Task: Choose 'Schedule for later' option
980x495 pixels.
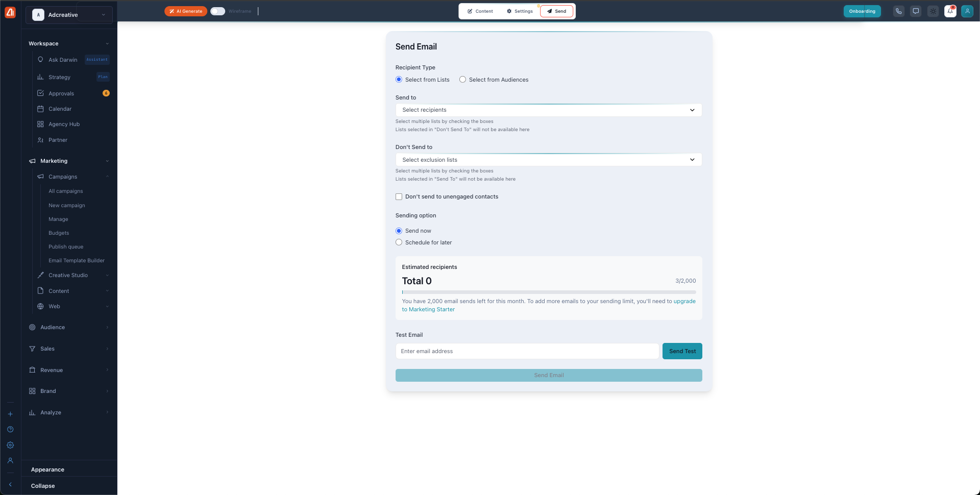Action: [399, 242]
